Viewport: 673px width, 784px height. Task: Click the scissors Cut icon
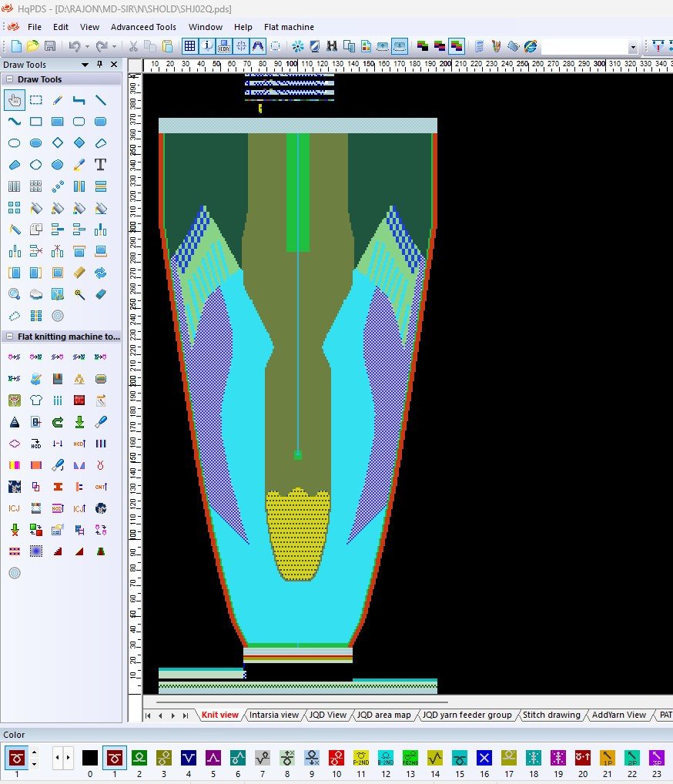133,46
